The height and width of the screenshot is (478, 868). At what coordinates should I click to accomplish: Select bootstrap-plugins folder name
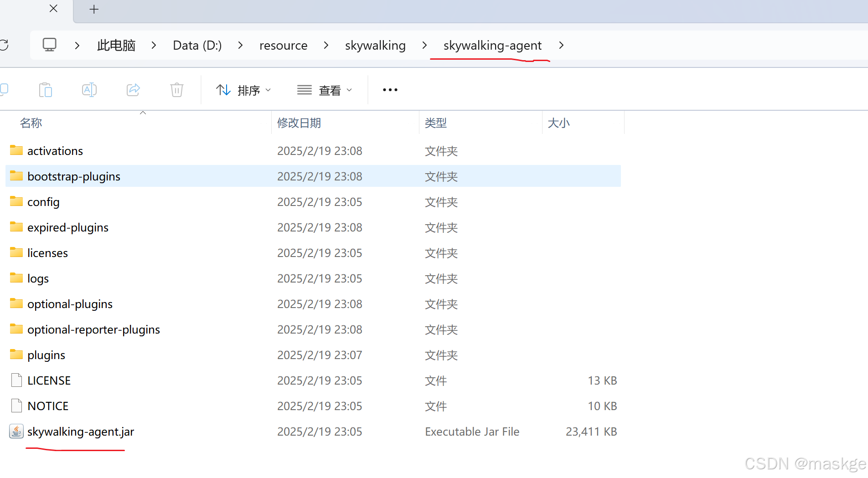74,176
